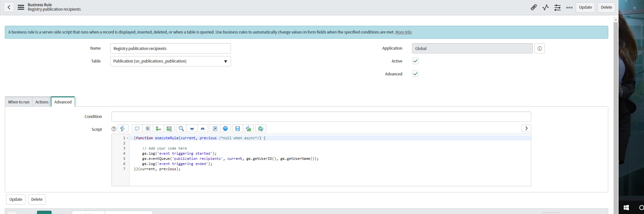The image size is (644, 214).
Task: Format the script code
Action: [x=148, y=129]
